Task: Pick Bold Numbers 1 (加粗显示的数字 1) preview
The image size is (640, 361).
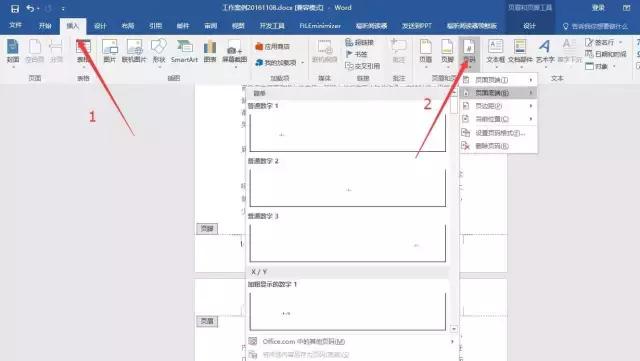Action: point(348,311)
